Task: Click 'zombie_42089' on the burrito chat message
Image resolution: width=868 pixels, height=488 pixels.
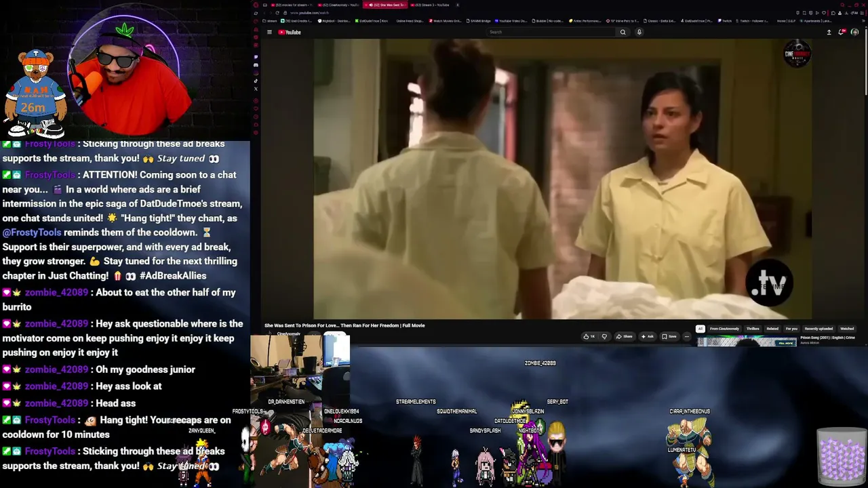Action: [56, 293]
